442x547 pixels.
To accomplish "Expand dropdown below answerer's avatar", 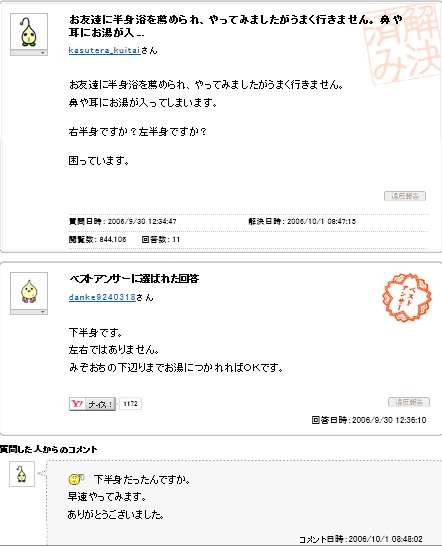I will [x=29, y=312].
